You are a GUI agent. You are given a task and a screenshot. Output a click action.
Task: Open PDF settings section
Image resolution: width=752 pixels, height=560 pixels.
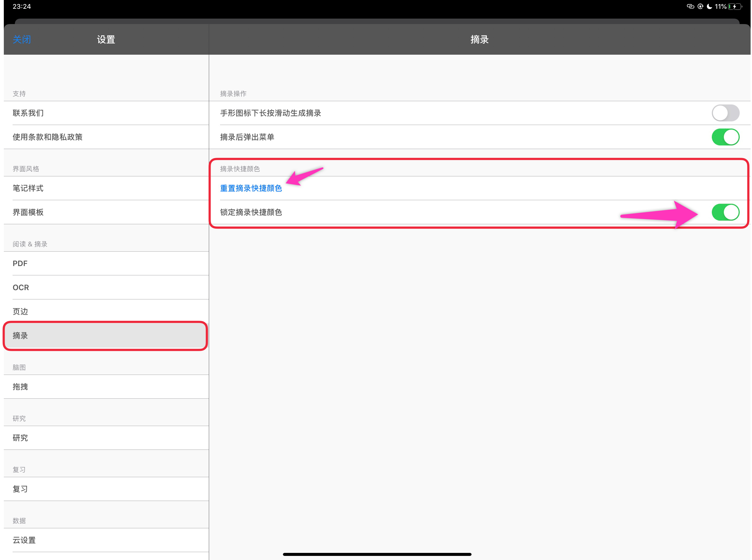click(x=106, y=263)
